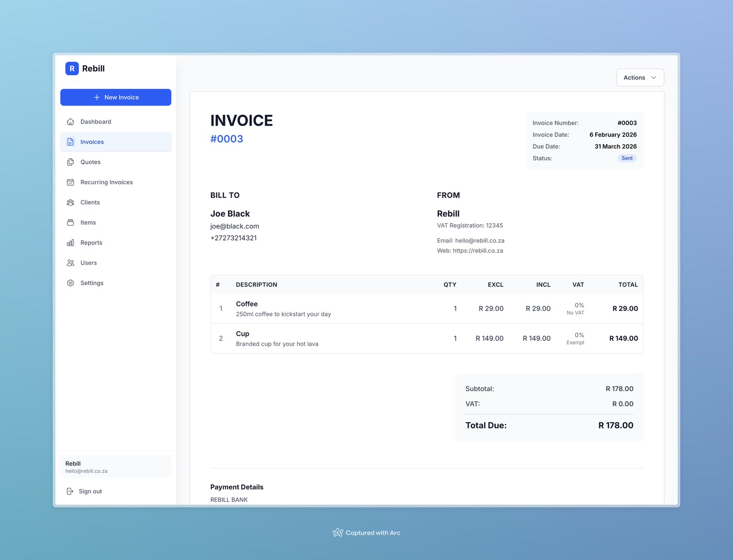Click the Rebill account footer panel

click(x=116, y=466)
